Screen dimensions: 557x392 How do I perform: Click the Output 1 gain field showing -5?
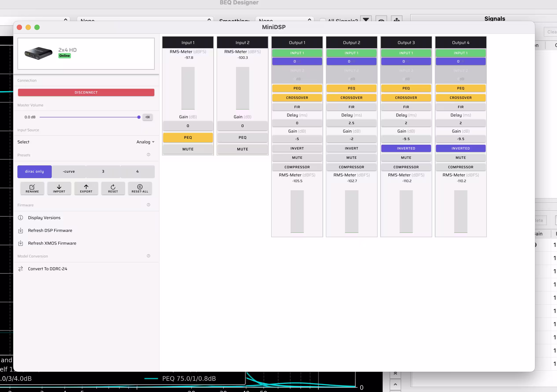point(297,139)
